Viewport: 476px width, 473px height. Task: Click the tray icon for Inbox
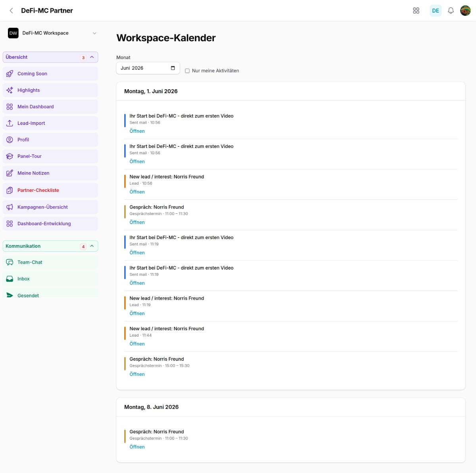click(10, 279)
